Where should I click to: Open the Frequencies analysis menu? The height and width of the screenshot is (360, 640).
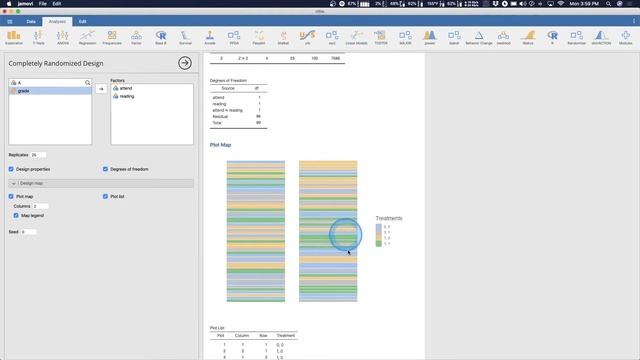tap(112, 38)
